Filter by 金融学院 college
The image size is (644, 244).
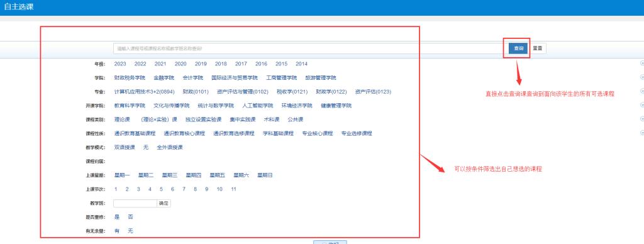tap(164, 77)
